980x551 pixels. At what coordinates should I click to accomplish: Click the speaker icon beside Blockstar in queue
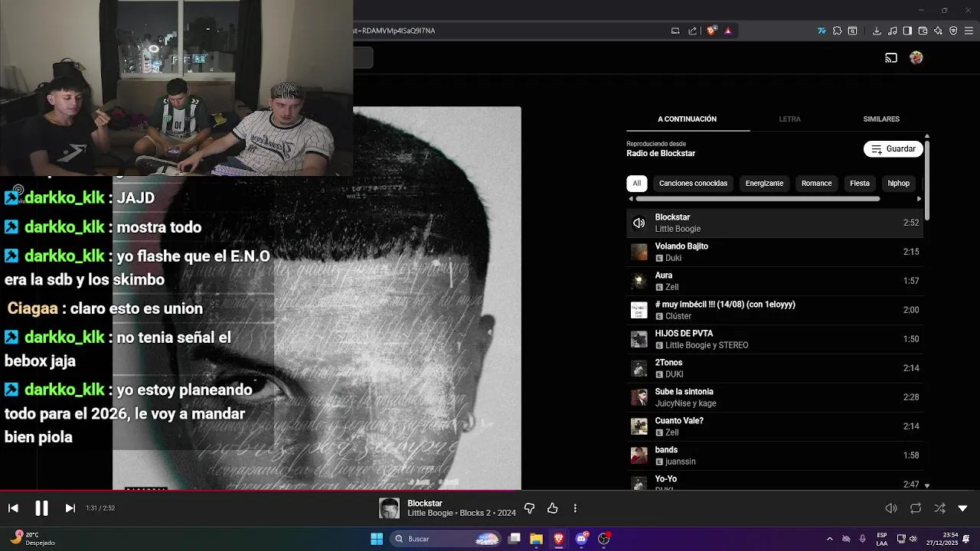click(x=639, y=223)
